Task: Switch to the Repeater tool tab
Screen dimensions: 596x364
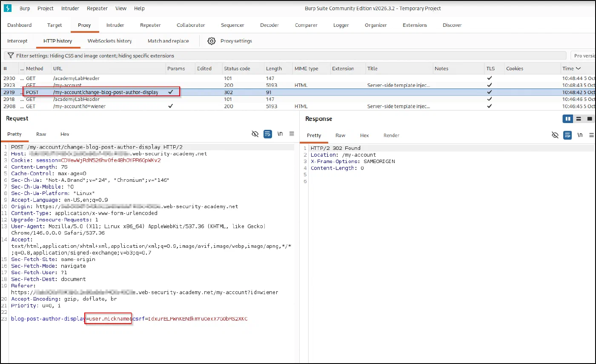Action: 151,25
